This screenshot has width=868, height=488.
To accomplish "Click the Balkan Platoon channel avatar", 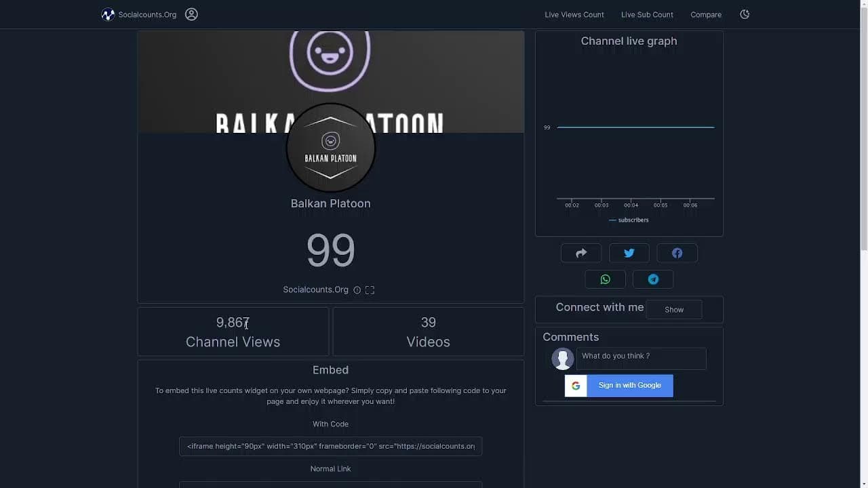I will tap(331, 148).
